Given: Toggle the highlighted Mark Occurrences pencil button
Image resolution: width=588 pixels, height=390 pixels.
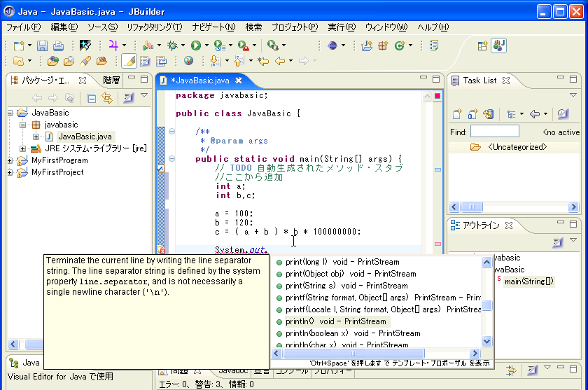Looking at the screenshot, I should coord(128,61).
